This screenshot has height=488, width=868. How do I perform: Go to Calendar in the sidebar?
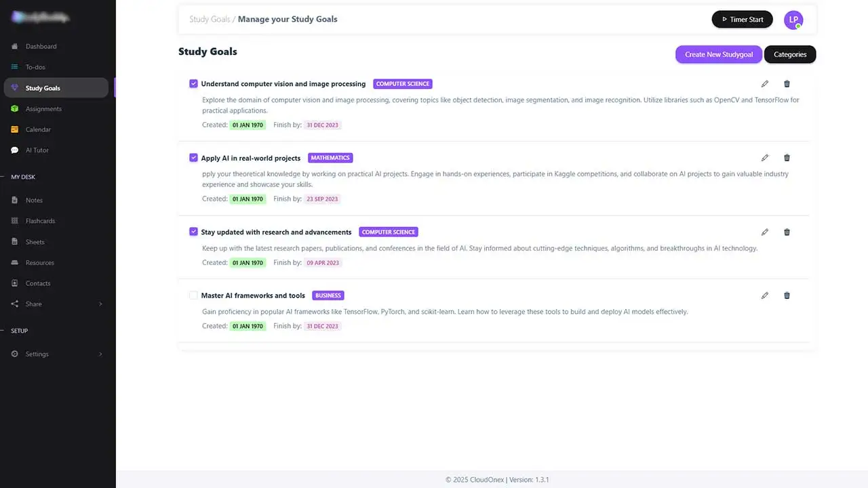[x=38, y=129]
